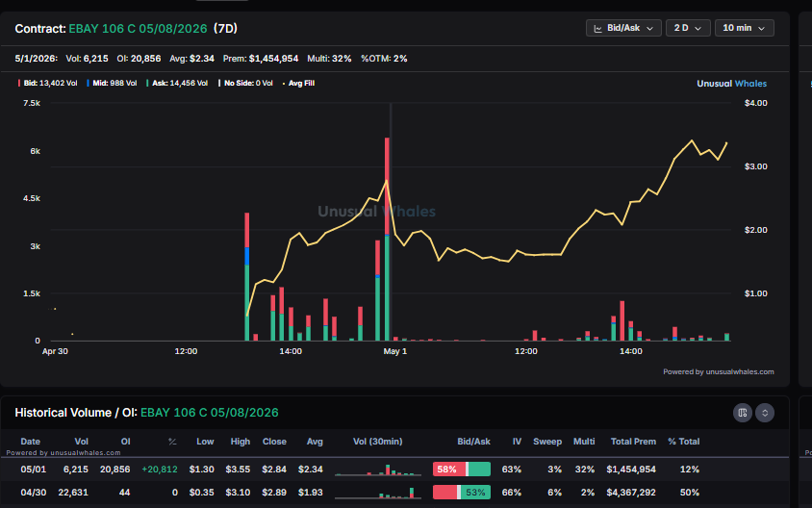
Task: Sort table by the Low column header
Action: pyautogui.click(x=205, y=442)
